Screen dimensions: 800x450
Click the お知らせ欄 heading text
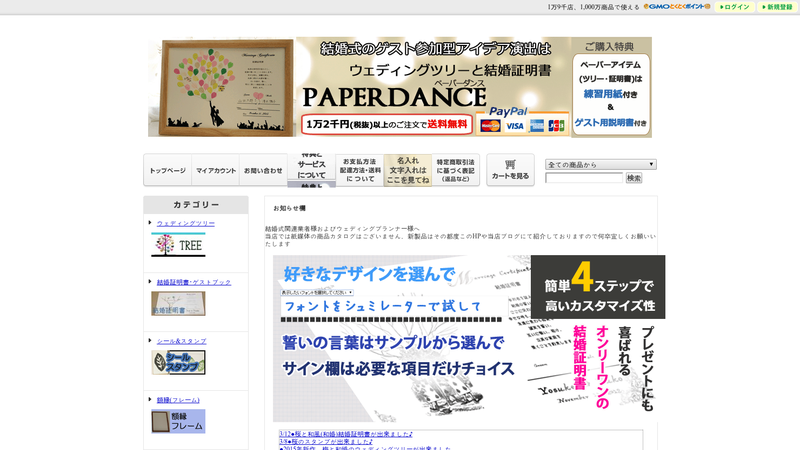click(289, 208)
